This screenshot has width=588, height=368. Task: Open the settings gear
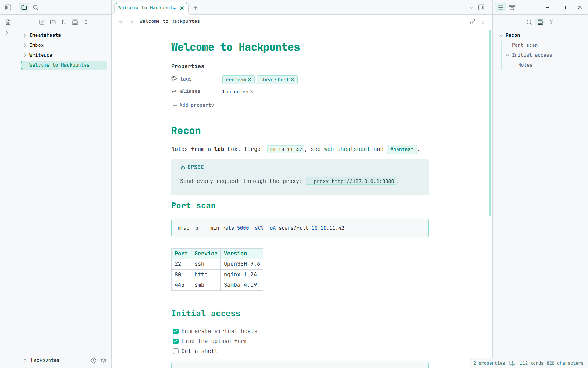tap(104, 361)
